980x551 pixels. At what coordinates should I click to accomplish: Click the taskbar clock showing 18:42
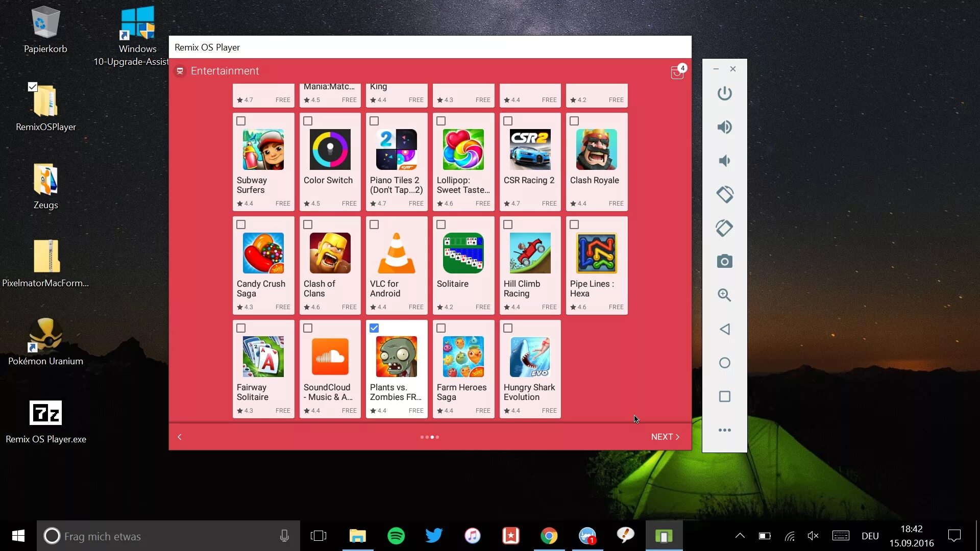tap(912, 536)
